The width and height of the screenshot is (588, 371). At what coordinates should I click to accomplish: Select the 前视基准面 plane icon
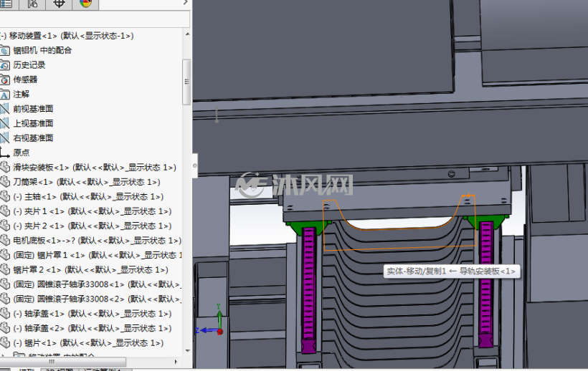pos(4,109)
